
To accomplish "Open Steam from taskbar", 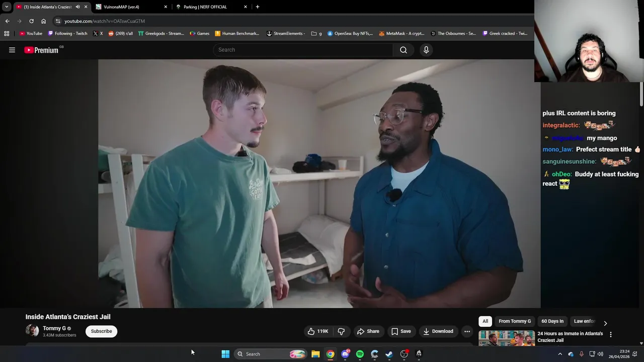I will 389,354.
